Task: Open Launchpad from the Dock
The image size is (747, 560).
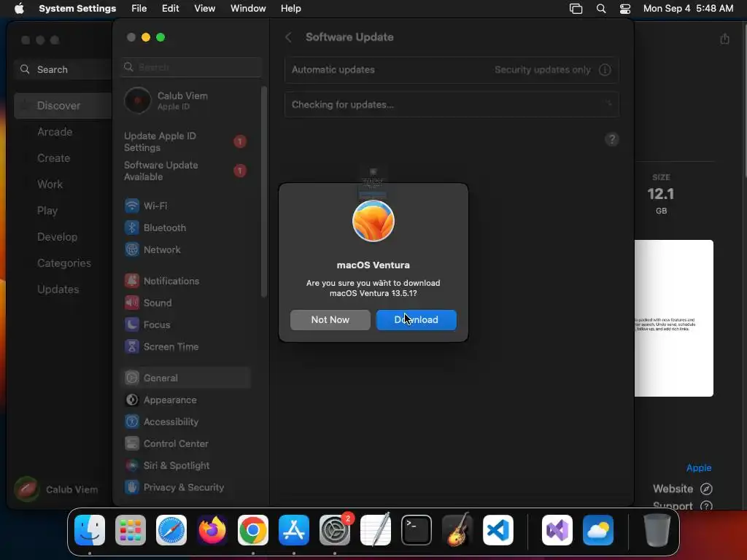Action: pyautogui.click(x=131, y=530)
